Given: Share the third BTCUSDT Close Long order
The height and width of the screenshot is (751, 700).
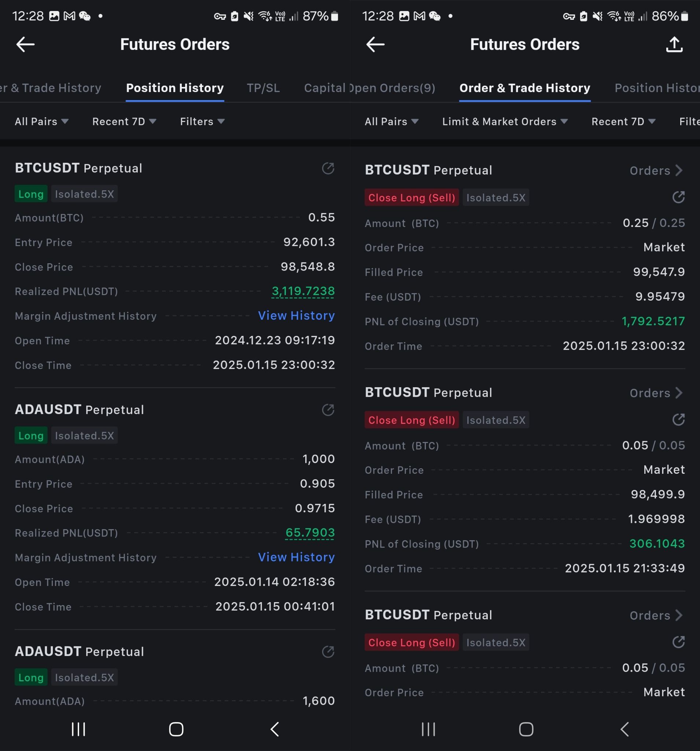Looking at the screenshot, I should [x=678, y=642].
